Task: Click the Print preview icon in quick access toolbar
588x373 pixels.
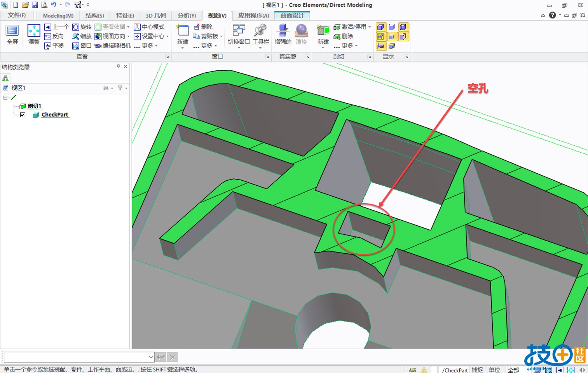Action: tap(44, 5)
